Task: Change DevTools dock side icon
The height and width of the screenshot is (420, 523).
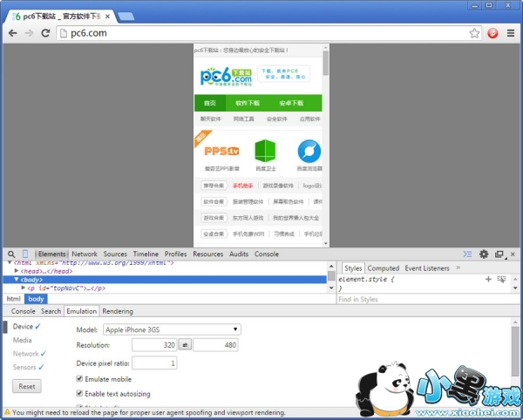Action: point(499,254)
